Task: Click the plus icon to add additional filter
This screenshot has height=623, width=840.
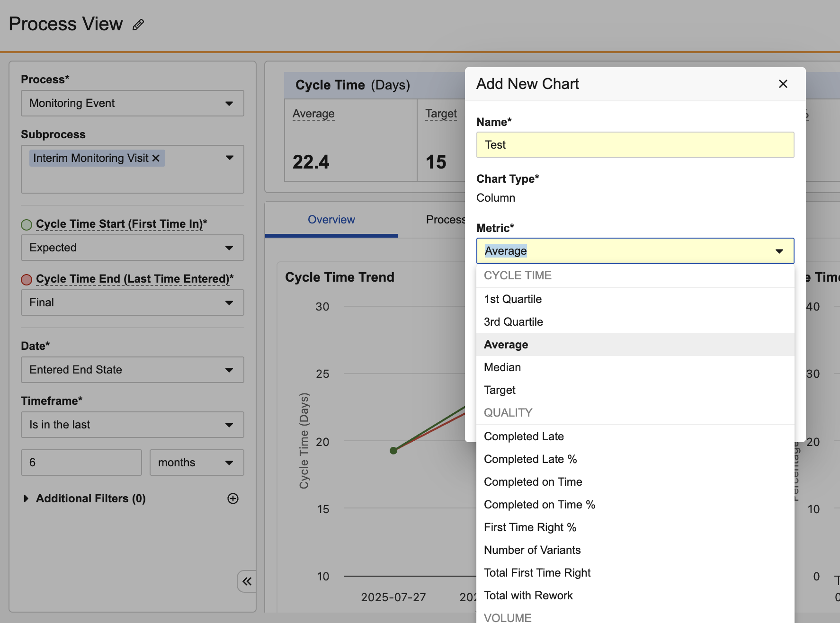Action: 232,498
